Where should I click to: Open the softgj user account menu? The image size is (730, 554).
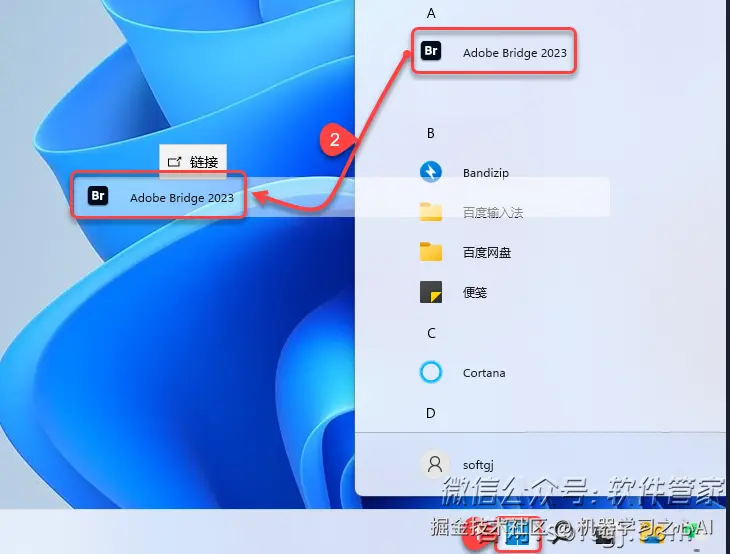coord(458,464)
